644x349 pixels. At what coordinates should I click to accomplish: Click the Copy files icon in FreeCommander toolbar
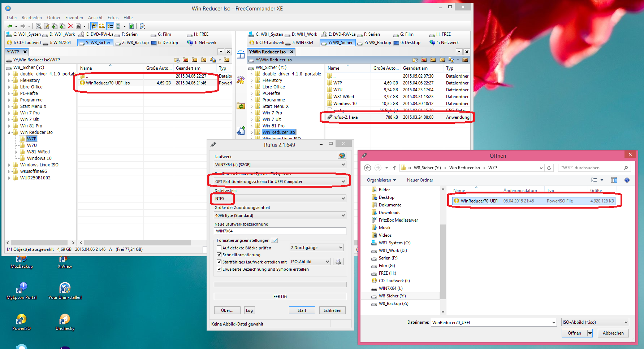[x=55, y=26]
